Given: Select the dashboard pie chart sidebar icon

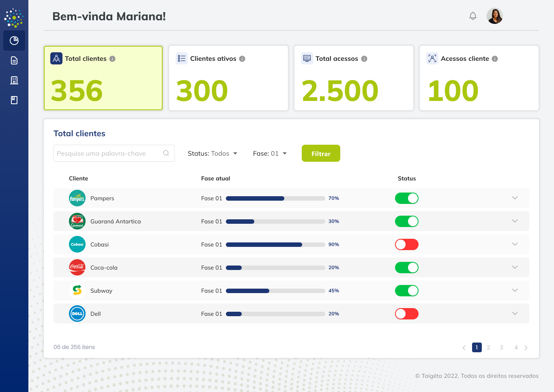Looking at the screenshot, I should 14,41.
